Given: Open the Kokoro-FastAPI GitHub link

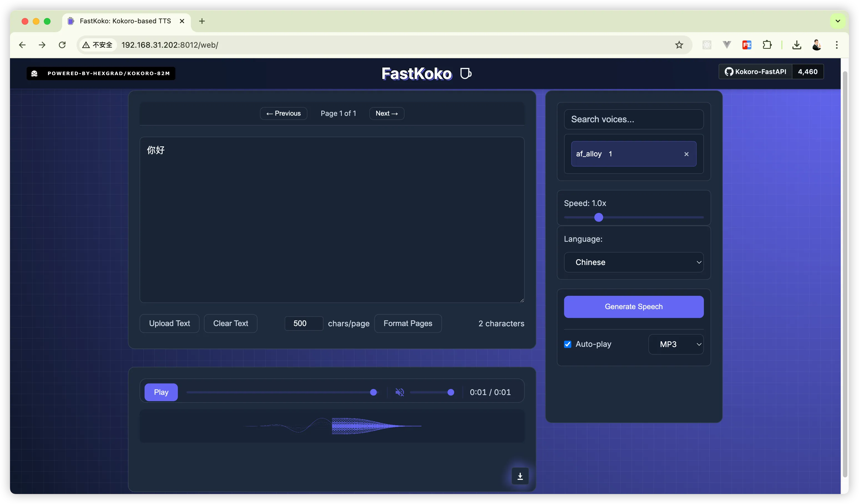Looking at the screenshot, I should [x=756, y=72].
